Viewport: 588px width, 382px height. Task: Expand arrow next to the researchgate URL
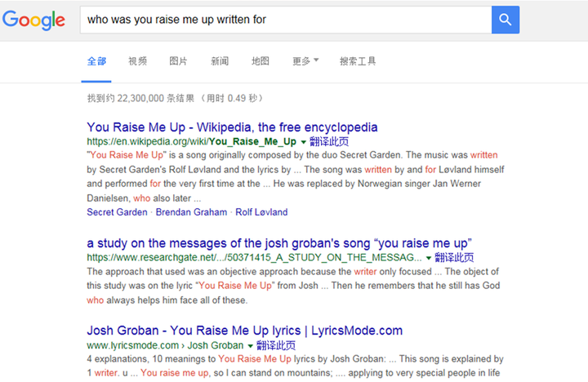pyautogui.click(x=428, y=258)
